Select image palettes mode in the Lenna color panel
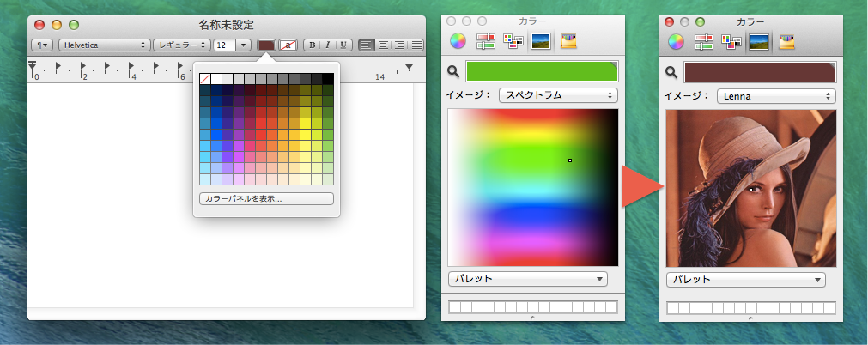This screenshot has height=345, width=868. 758,42
